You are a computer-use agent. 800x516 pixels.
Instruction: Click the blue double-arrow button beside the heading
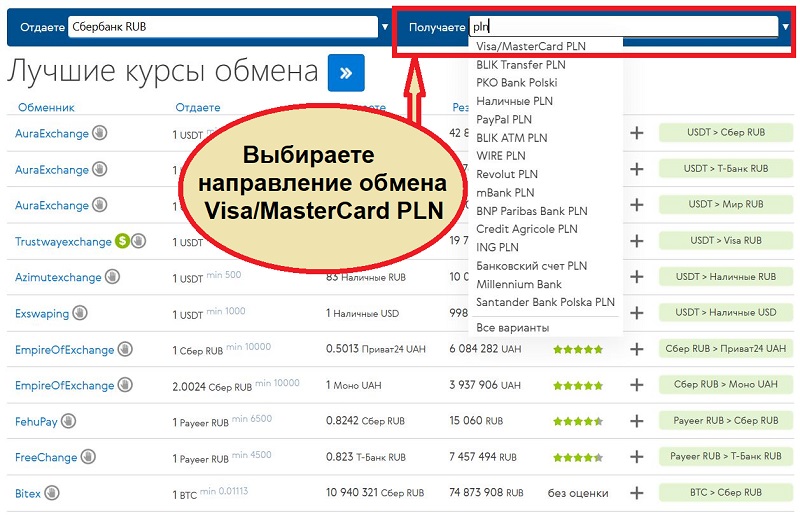[346, 72]
